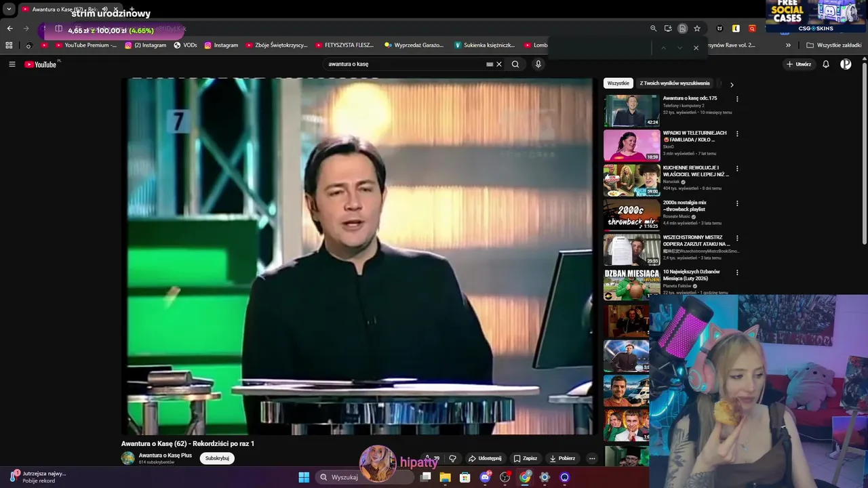Open the (2) Instagram bookmark
The width and height of the screenshot is (868, 488).
click(x=145, y=45)
